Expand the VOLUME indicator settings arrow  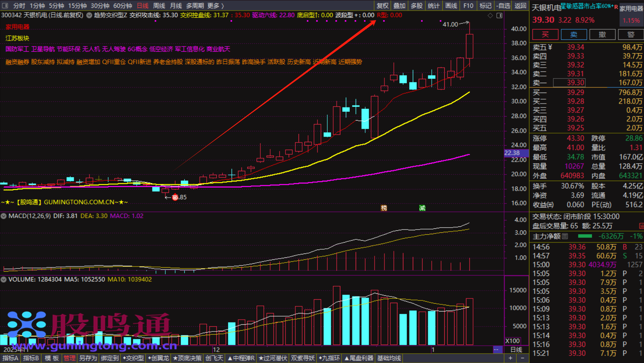click(x=4, y=280)
